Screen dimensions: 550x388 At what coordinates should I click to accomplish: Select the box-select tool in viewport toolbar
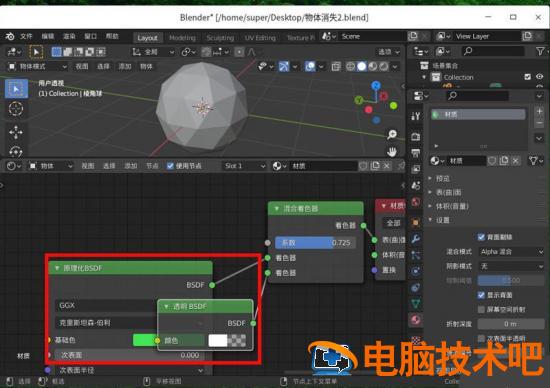pos(16,88)
